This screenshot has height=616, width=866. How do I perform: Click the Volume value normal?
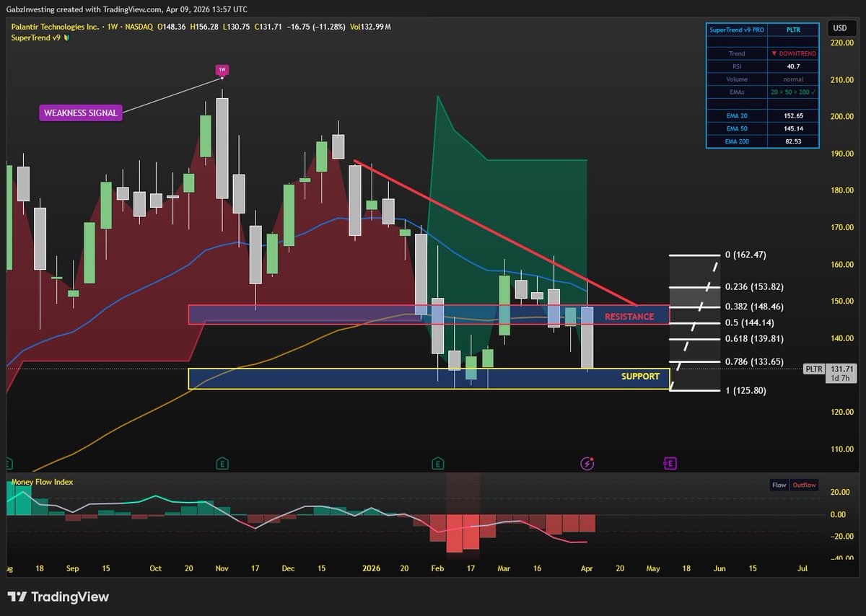click(792, 79)
